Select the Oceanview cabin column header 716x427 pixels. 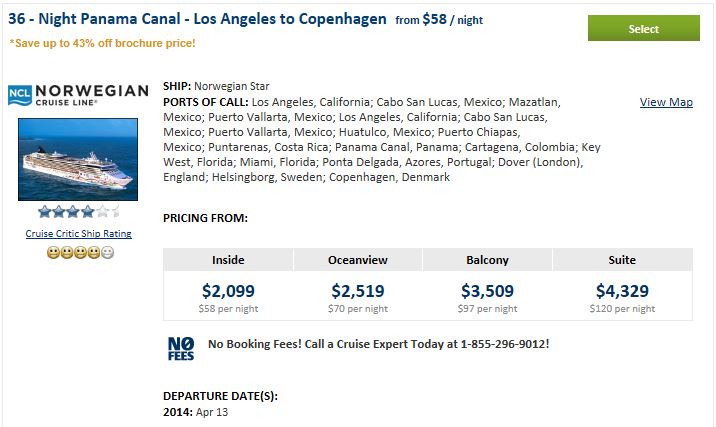pos(358,260)
